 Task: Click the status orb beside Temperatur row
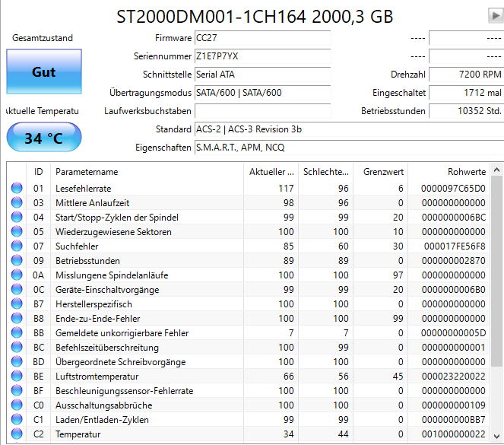point(17,434)
